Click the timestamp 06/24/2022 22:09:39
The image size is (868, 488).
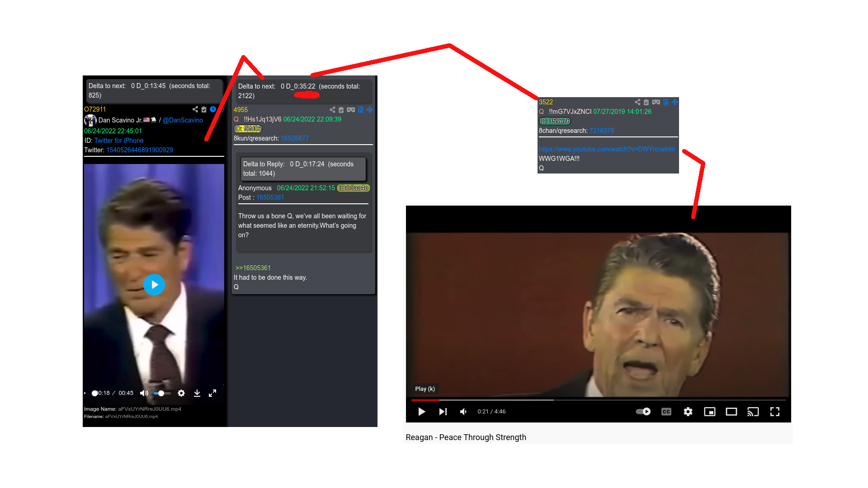(x=312, y=119)
